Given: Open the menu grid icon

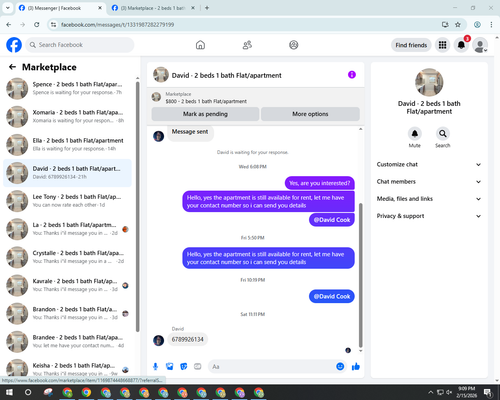Looking at the screenshot, I should click(x=442, y=45).
